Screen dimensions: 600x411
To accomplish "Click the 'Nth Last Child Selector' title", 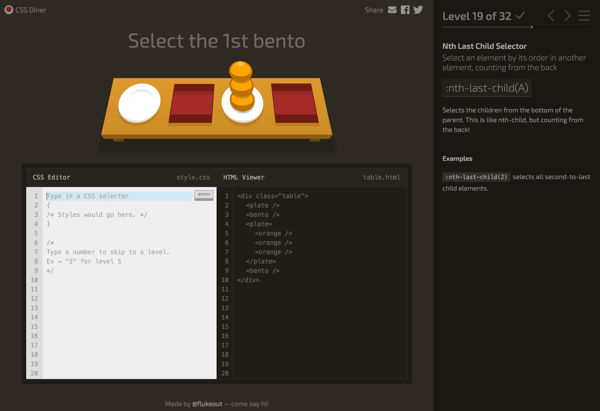I will click(x=484, y=46).
